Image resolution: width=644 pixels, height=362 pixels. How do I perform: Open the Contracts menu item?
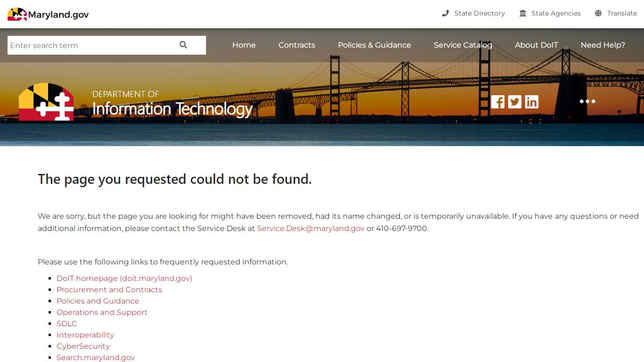(x=297, y=45)
